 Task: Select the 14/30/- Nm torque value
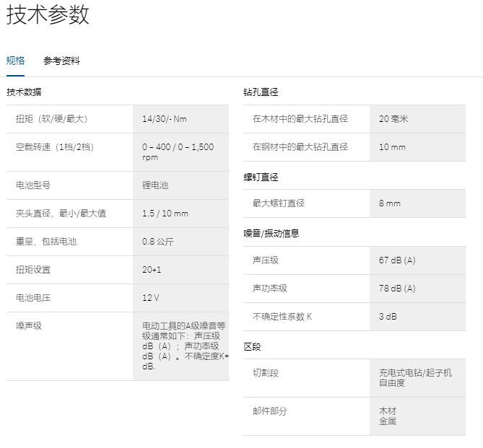(x=164, y=119)
